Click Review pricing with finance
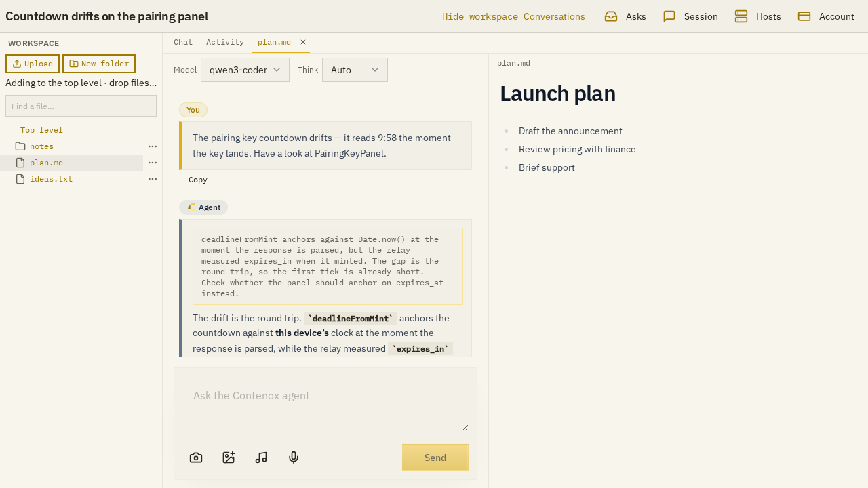868x488 pixels. pos(577,149)
